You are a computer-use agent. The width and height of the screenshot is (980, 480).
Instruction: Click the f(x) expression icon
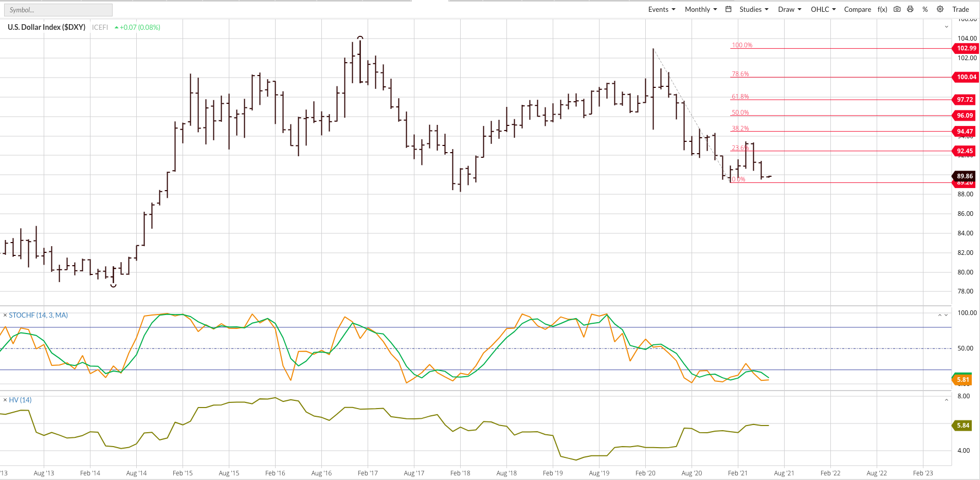(x=882, y=9)
